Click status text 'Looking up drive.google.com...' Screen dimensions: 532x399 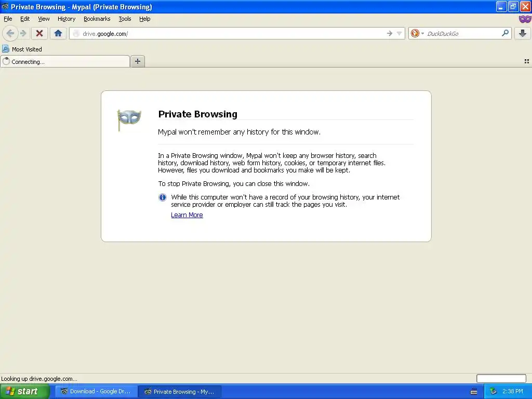pos(39,379)
